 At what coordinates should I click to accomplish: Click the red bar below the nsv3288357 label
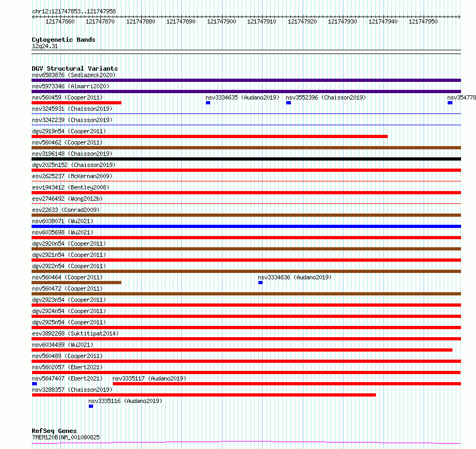(204, 395)
